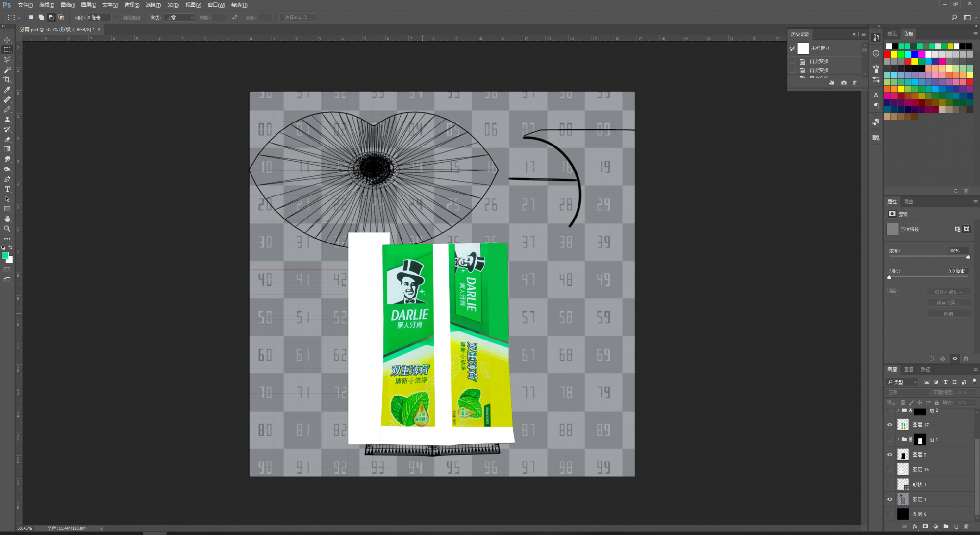
Task: Select the Horizontal Type tool
Action: point(7,189)
